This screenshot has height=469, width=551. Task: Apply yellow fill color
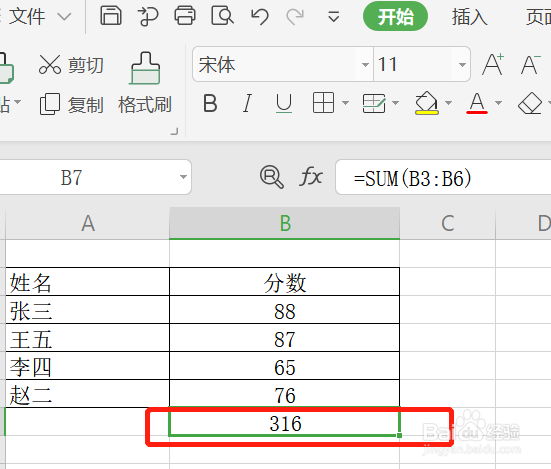pyautogui.click(x=427, y=103)
